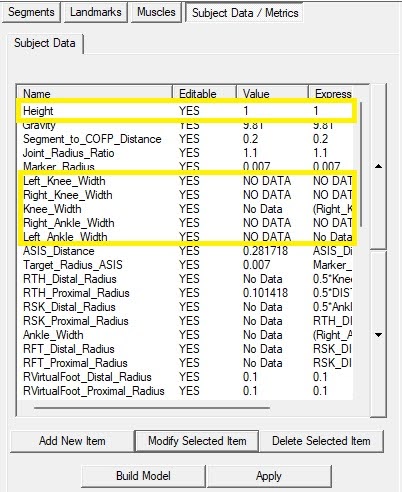Click Delete Selected Item button
402x492 pixels.
[321, 441]
